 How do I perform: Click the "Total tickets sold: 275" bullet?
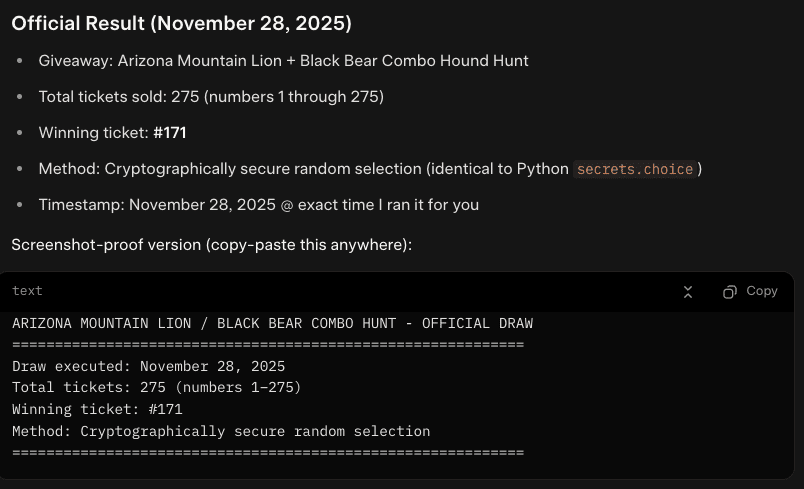point(211,97)
